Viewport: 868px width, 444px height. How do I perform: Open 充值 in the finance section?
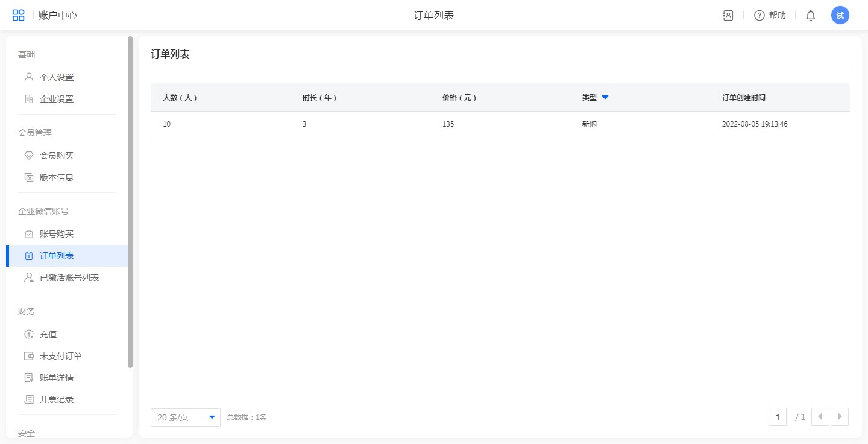[x=48, y=334]
